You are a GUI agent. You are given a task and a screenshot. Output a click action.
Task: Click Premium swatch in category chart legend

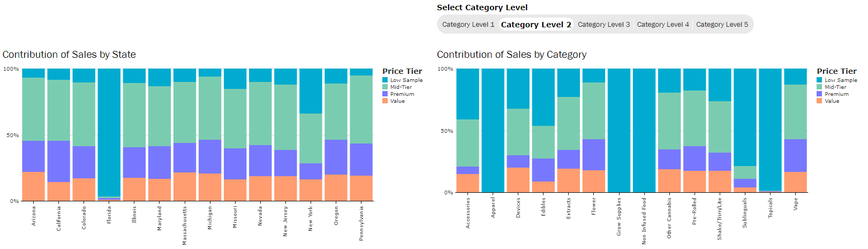[x=819, y=94]
